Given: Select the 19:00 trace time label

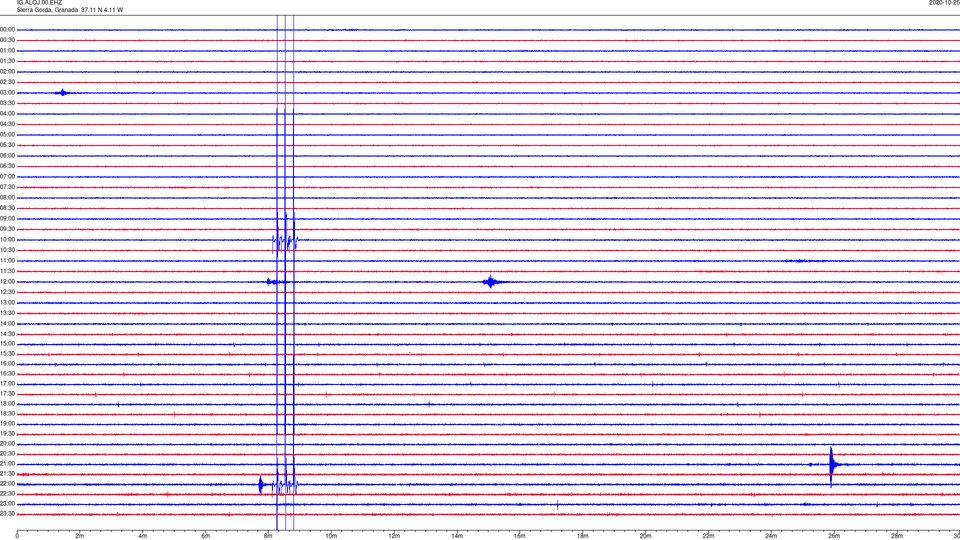Looking at the screenshot, I should pyautogui.click(x=7, y=424).
